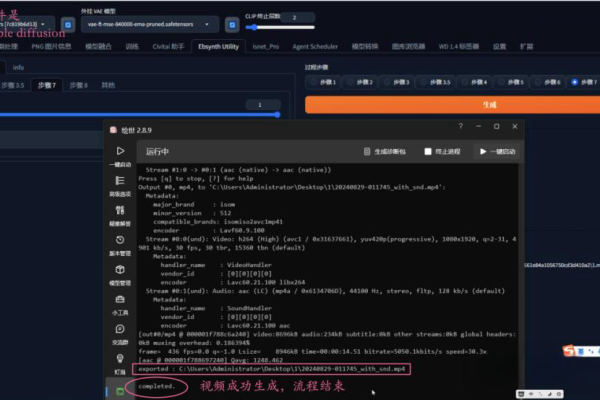Click the 生成诊断包 button label
The image size is (600, 400).
tap(390, 152)
